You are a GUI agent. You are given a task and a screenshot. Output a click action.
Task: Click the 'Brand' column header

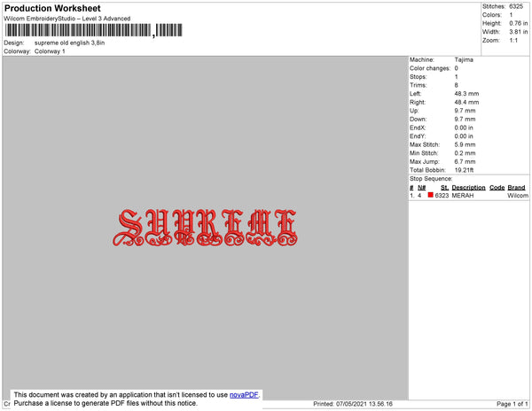coord(516,188)
